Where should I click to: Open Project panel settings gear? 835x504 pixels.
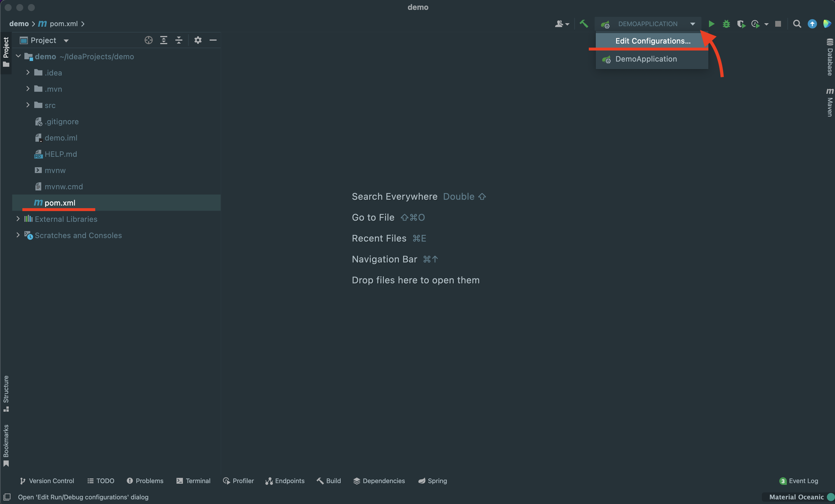(198, 40)
